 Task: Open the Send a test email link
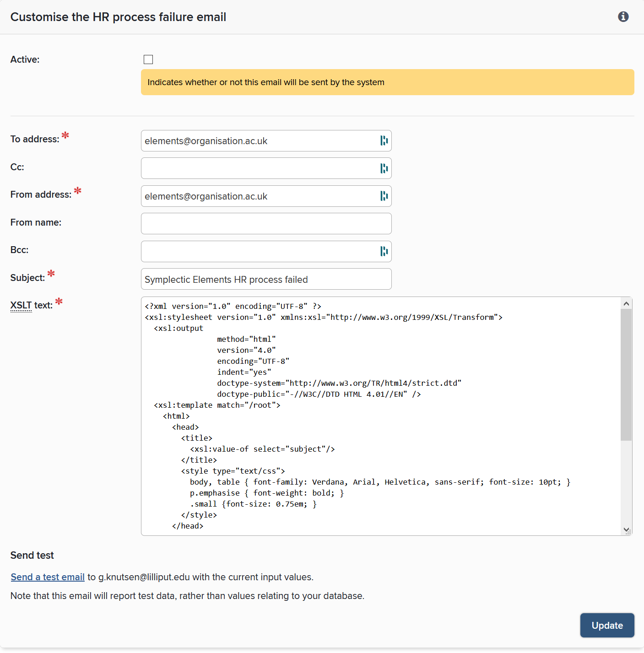(48, 577)
